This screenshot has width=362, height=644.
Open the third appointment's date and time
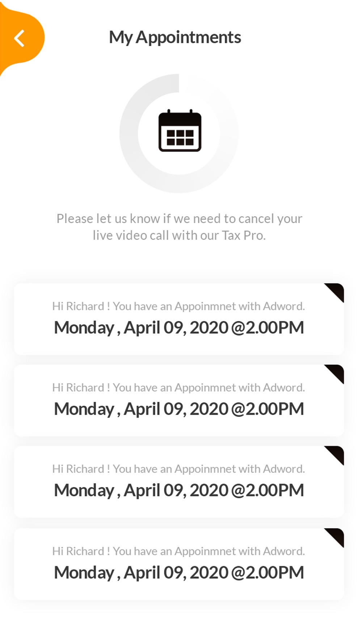pos(179,490)
